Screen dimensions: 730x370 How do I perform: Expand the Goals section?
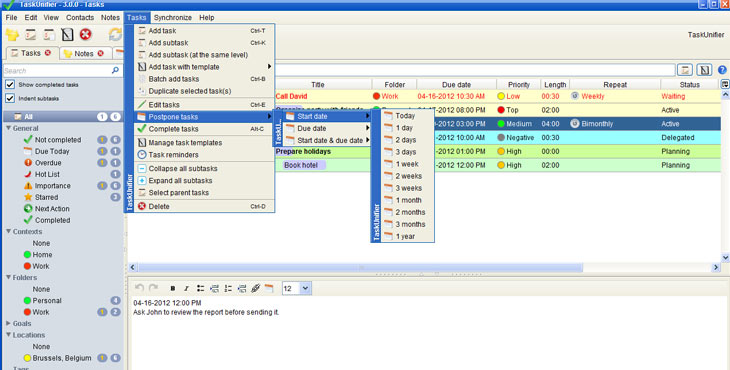(8, 323)
